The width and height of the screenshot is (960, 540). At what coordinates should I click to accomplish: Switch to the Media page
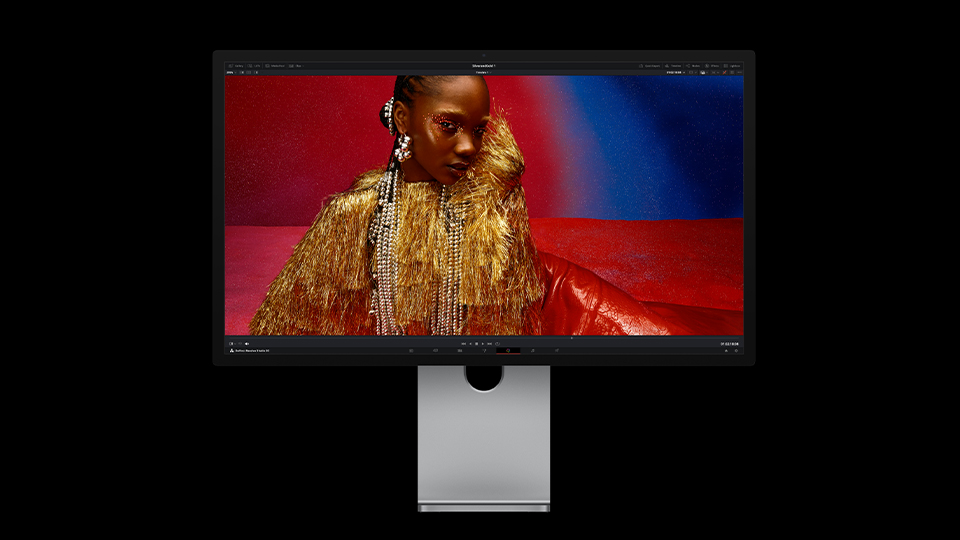pyautogui.click(x=411, y=351)
